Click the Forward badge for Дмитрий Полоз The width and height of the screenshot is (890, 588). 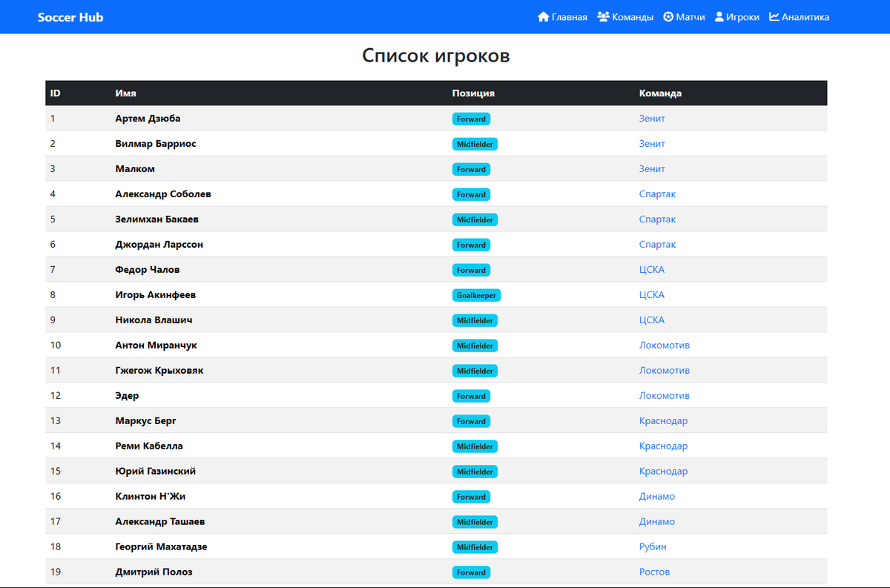click(472, 572)
